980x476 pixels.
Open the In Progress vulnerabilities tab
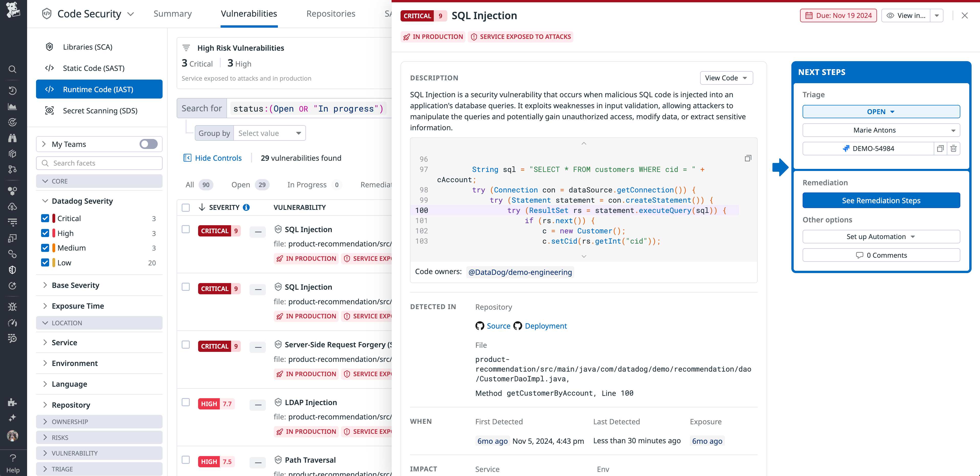307,185
